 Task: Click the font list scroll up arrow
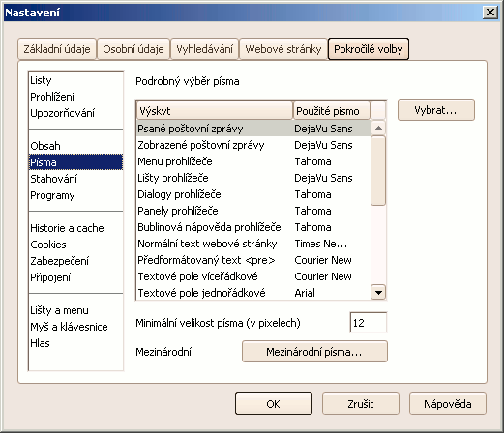point(378,128)
